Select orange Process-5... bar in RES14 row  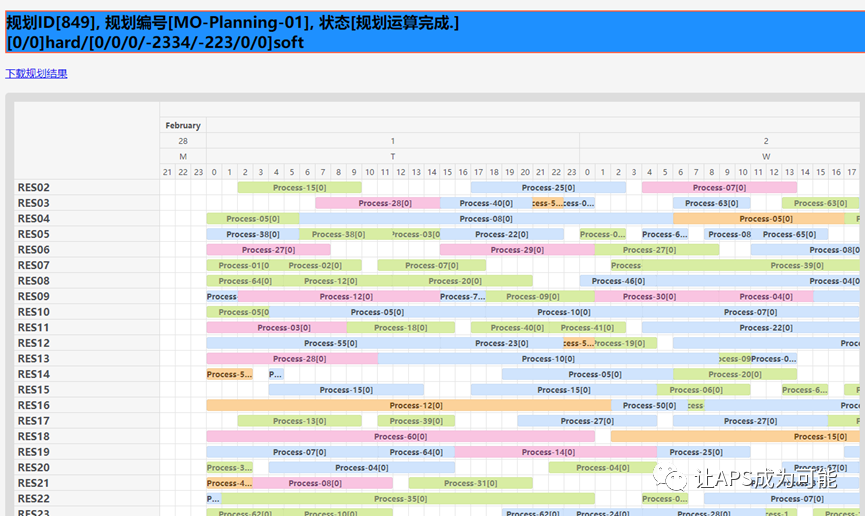pos(229,374)
